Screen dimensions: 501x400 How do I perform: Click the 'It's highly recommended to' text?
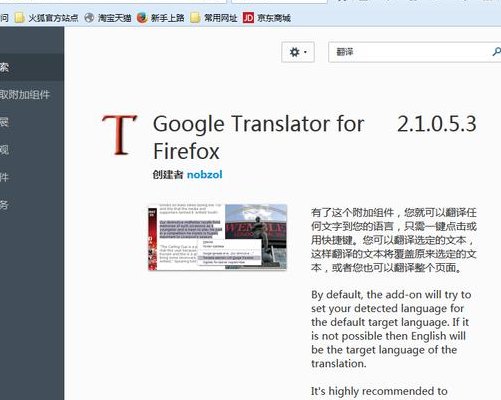(379, 391)
